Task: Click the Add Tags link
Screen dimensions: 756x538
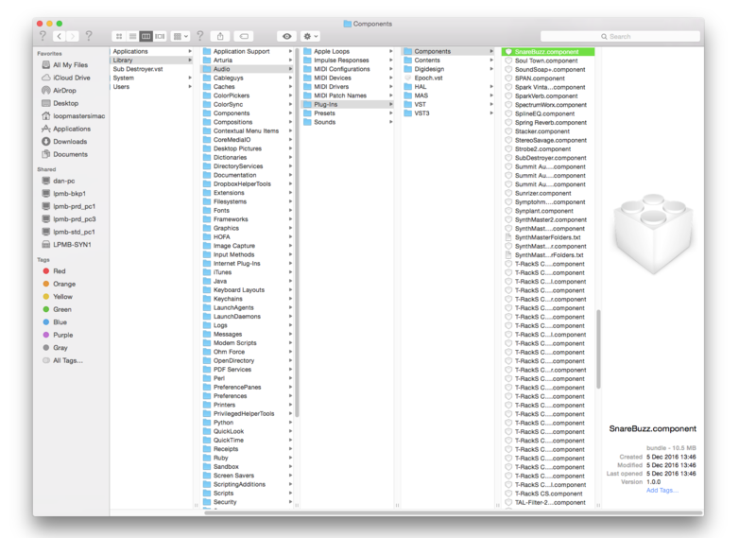Action: tap(661, 490)
